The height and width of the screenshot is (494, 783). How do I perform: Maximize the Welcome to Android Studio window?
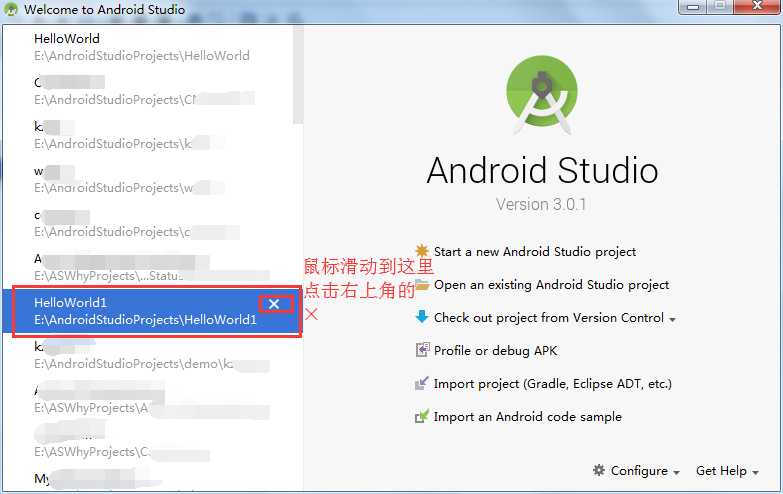tap(720, 6)
